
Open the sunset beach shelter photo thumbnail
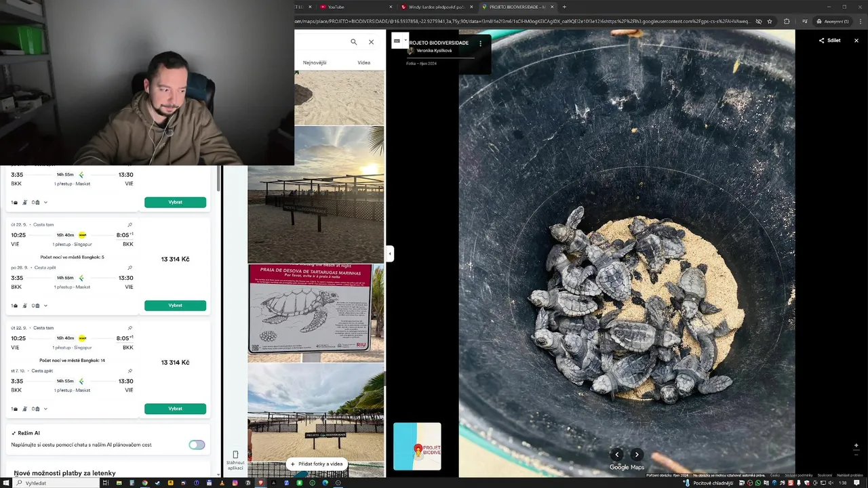tap(315, 194)
